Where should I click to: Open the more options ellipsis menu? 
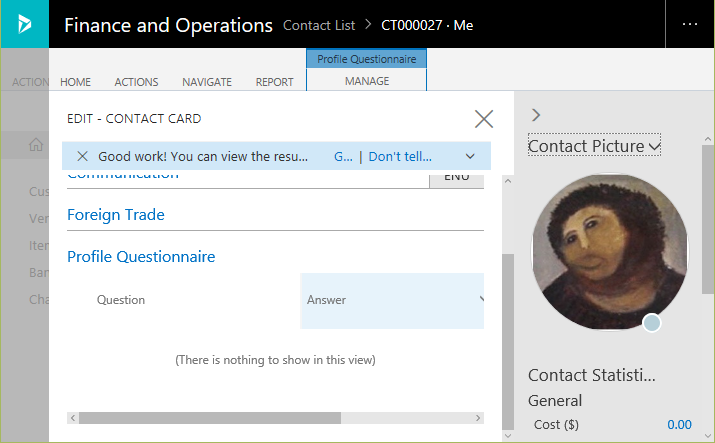coord(689,24)
